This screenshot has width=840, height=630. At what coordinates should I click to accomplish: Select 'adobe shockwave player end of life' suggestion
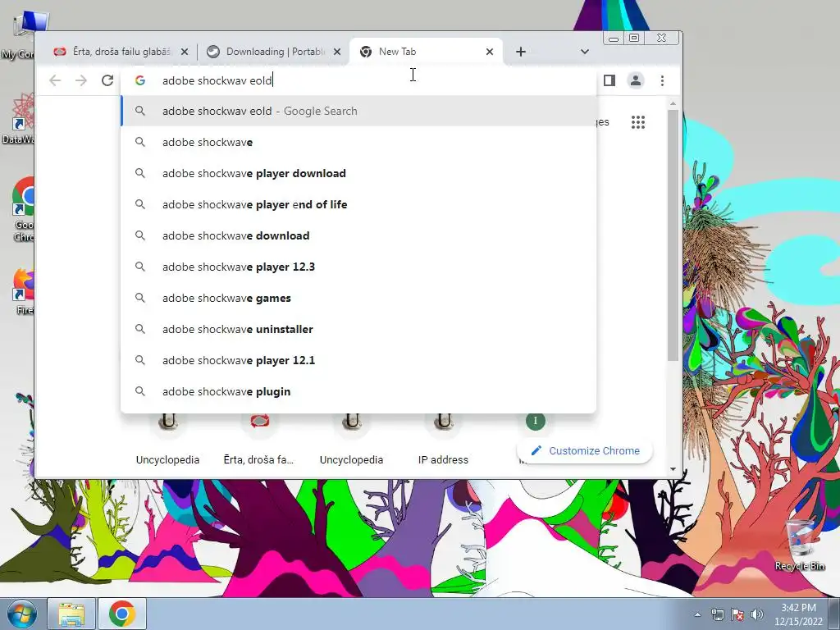(358, 204)
